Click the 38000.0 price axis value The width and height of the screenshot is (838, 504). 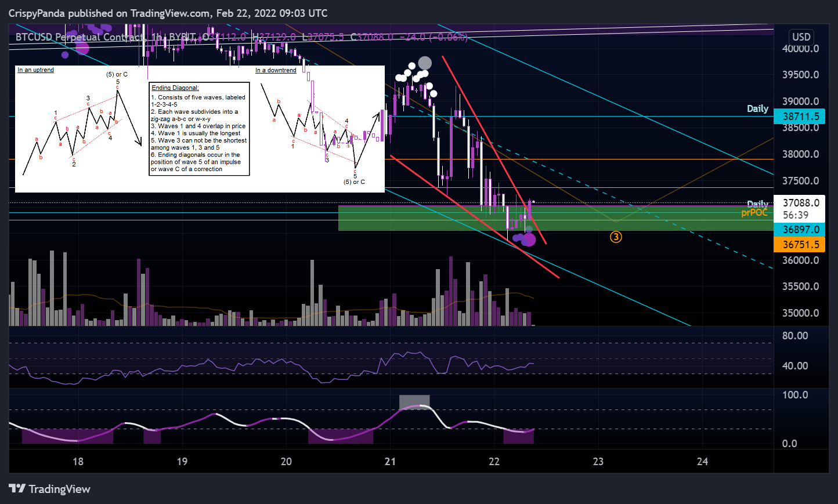(800, 154)
